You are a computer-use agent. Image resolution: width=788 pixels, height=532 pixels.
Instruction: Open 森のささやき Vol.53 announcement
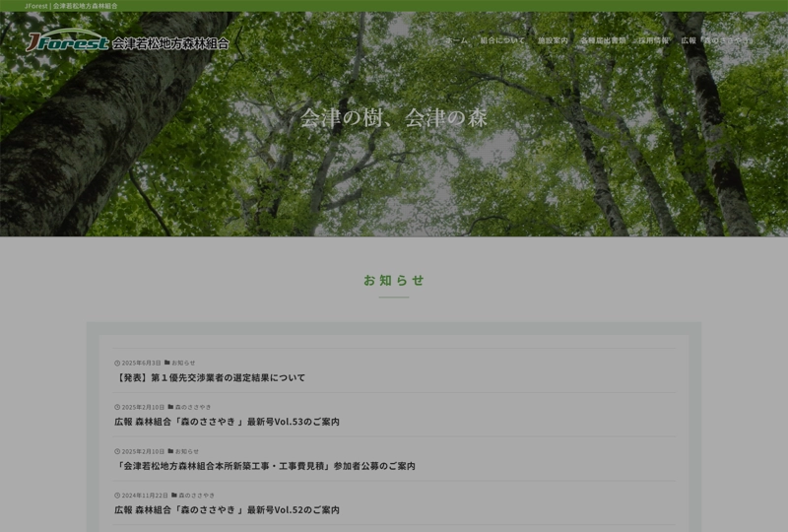[227, 422]
